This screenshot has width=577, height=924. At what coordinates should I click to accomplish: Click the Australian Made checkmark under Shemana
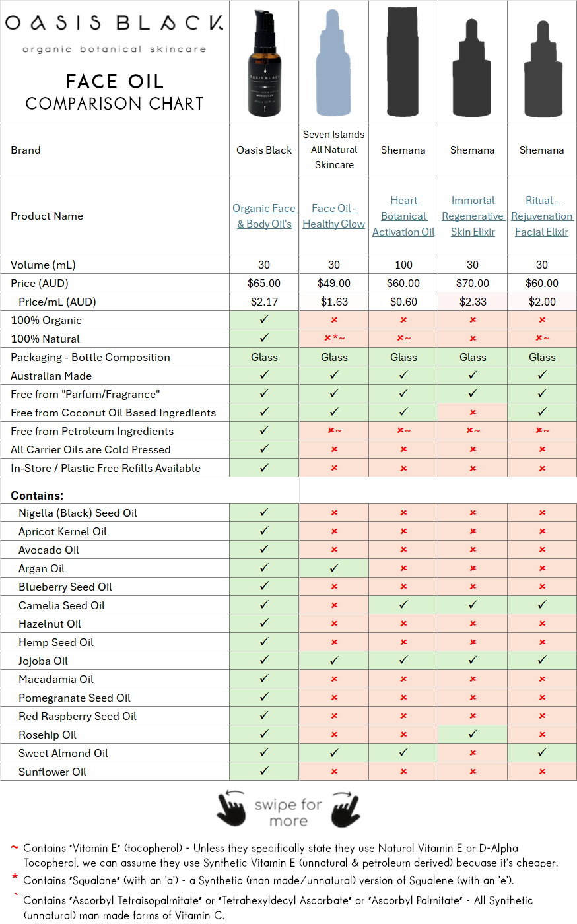pos(403,376)
